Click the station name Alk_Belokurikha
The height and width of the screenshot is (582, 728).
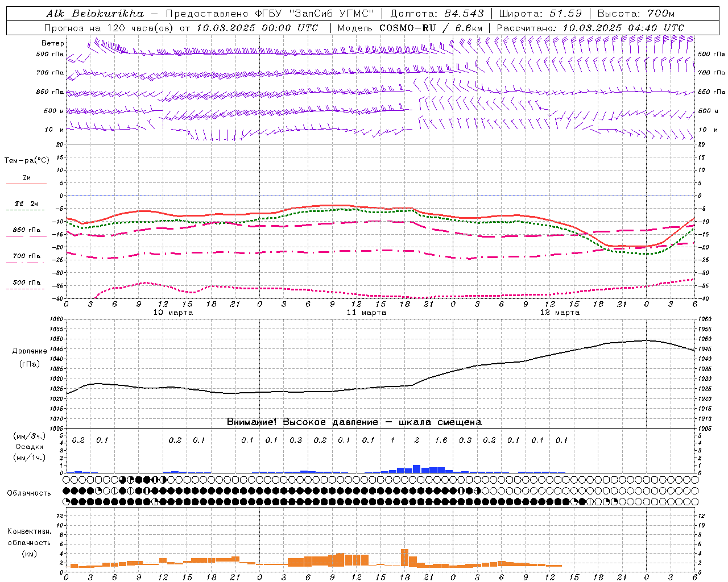point(95,14)
